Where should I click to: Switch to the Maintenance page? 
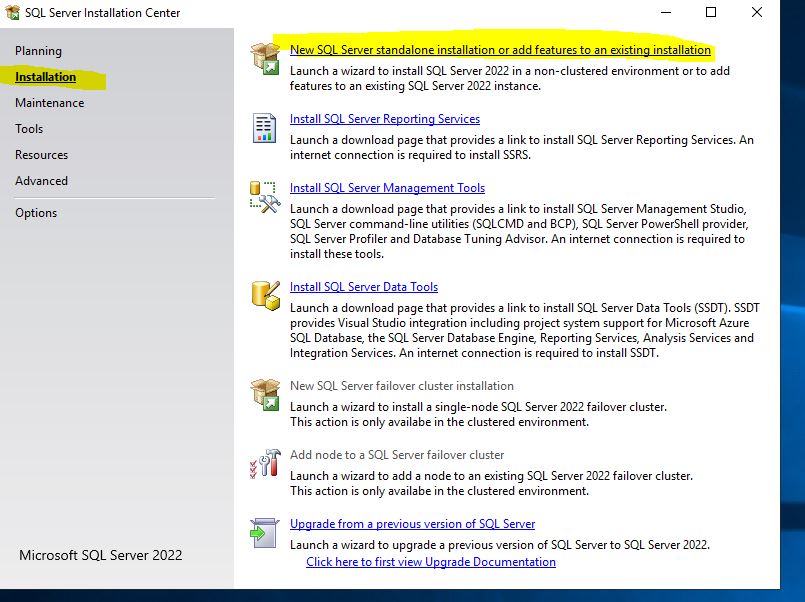(x=49, y=103)
